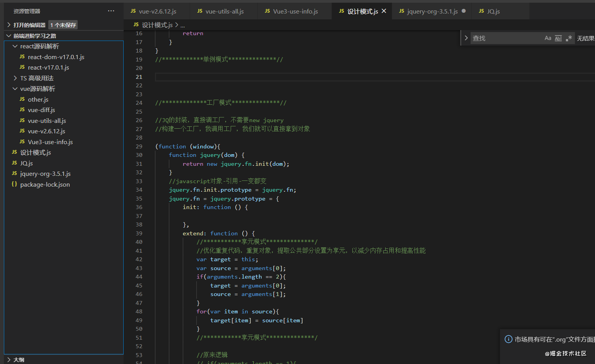595x364 pixels.
Task: Toggle match whole word in find widget
Action: (558, 38)
